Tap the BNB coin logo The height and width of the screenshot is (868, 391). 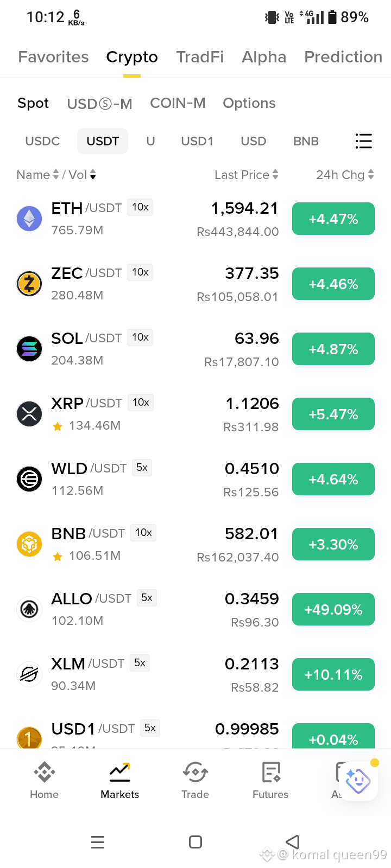click(29, 544)
